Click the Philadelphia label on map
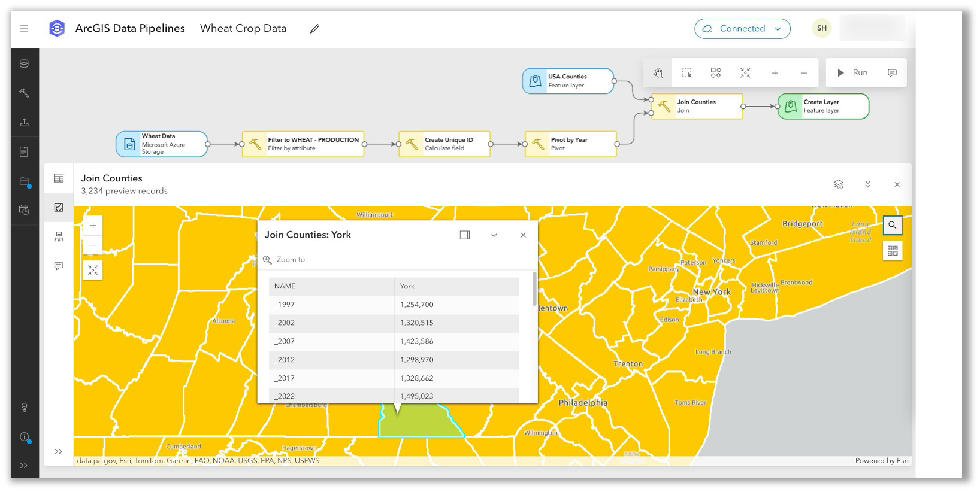 (583, 403)
